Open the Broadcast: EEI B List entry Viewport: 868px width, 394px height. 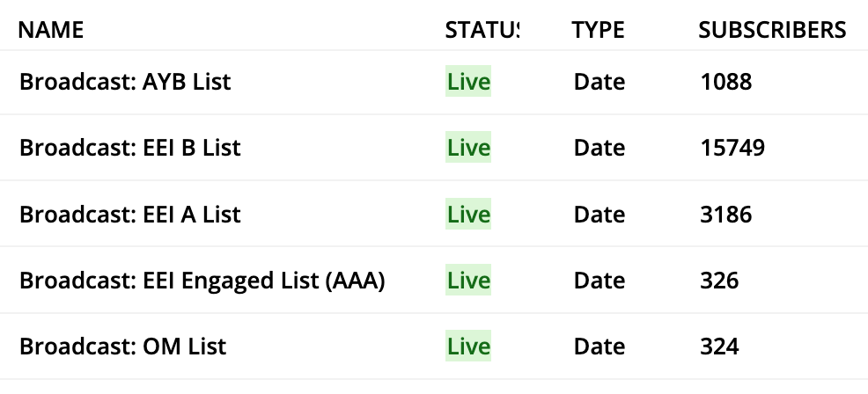pos(130,148)
